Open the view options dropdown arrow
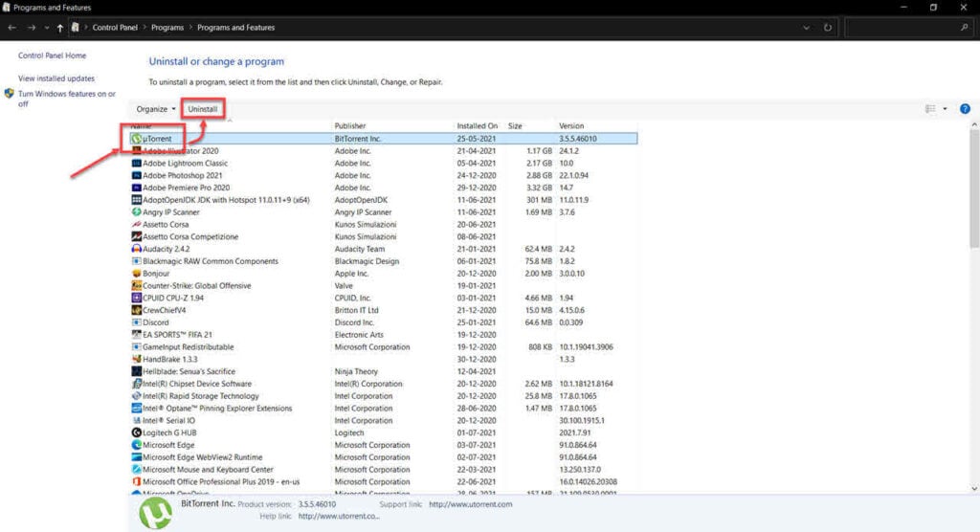The image size is (980, 532). 945,109
